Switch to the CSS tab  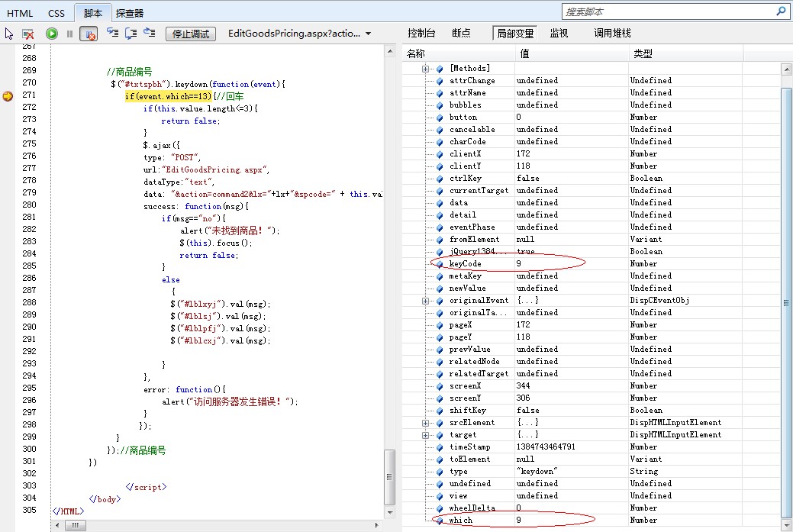tap(56, 13)
